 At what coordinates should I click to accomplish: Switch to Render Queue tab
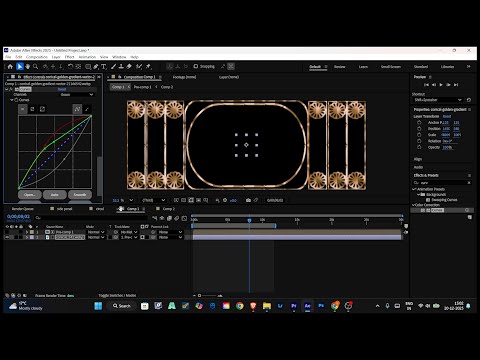tap(23, 209)
